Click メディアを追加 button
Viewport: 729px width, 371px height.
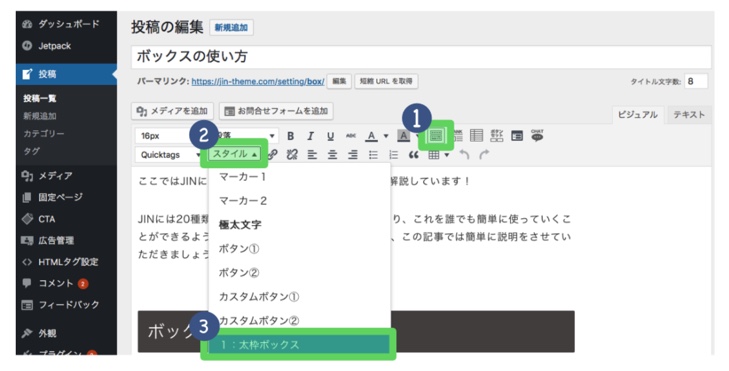click(172, 111)
